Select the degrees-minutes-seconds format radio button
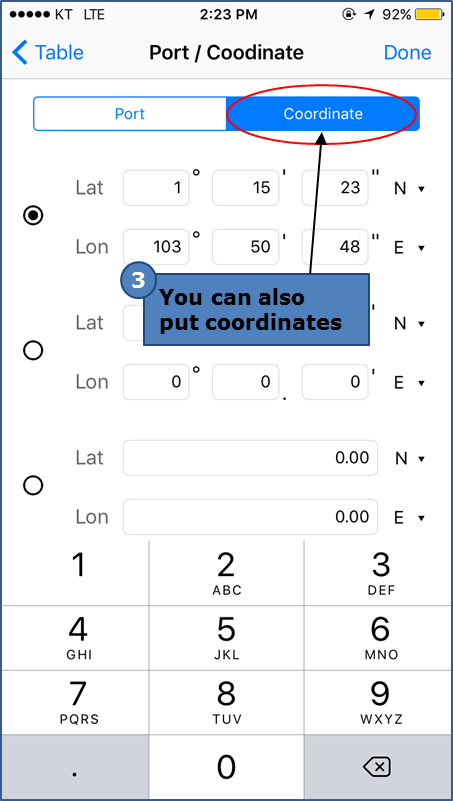Viewport: 453px width, 801px height. pos(33,216)
